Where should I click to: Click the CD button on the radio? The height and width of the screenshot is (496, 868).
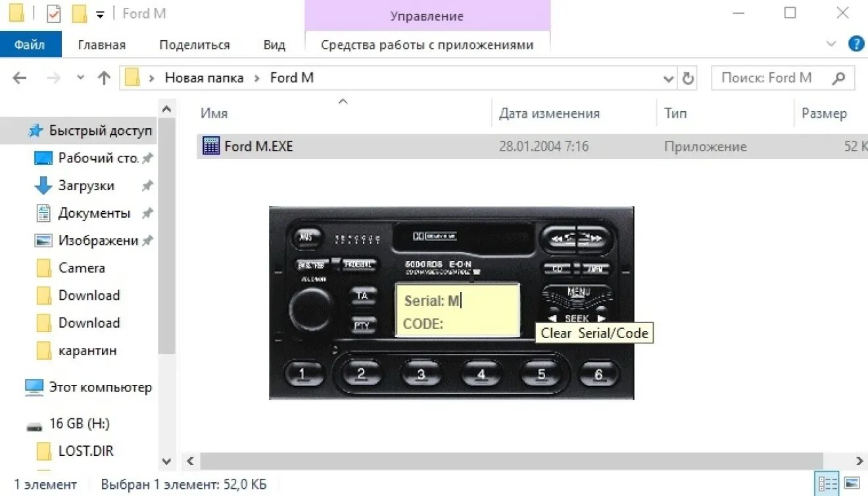coord(557,268)
